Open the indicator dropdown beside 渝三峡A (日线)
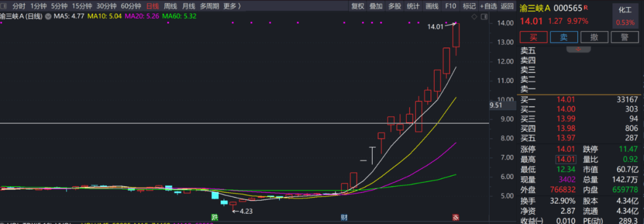 click(x=48, y=17)
